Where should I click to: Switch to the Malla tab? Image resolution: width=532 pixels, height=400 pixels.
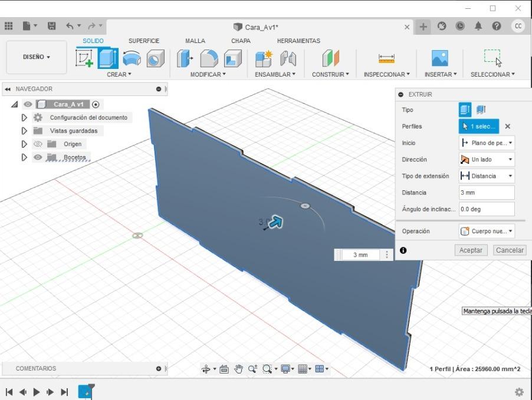click(195, 41)
